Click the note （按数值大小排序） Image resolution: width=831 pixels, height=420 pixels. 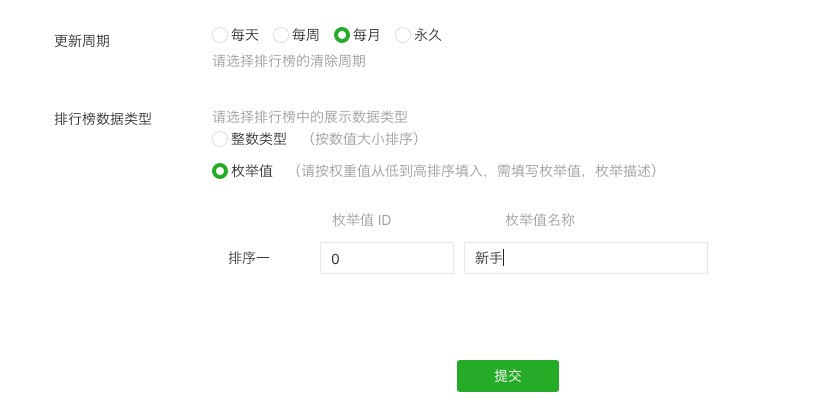tap(364, 139)
